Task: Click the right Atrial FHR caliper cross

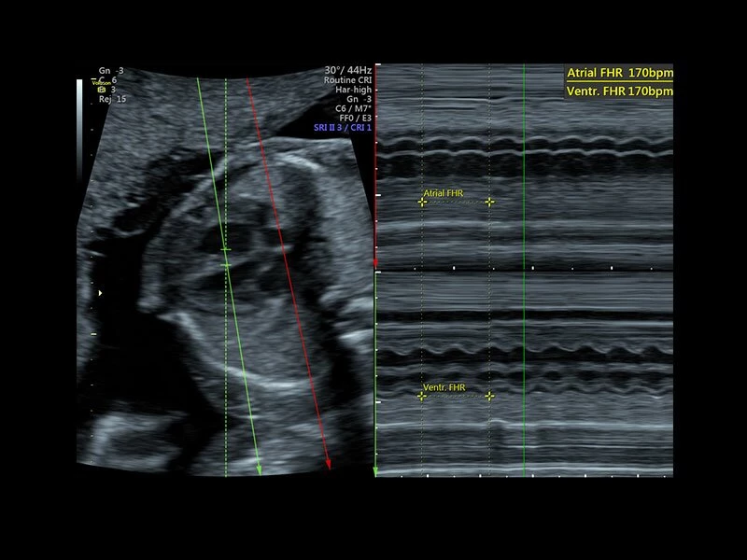Action: [x=489, y=202]
